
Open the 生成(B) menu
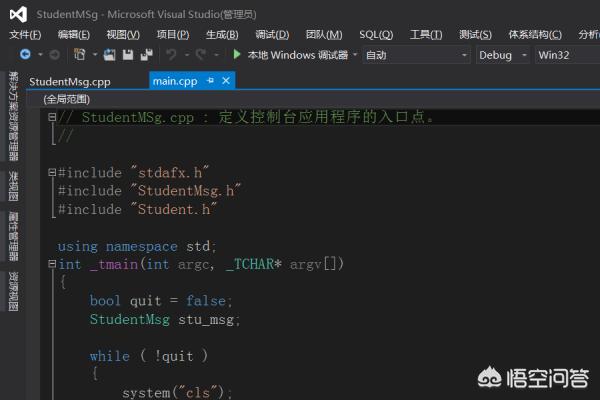point(222,35)
